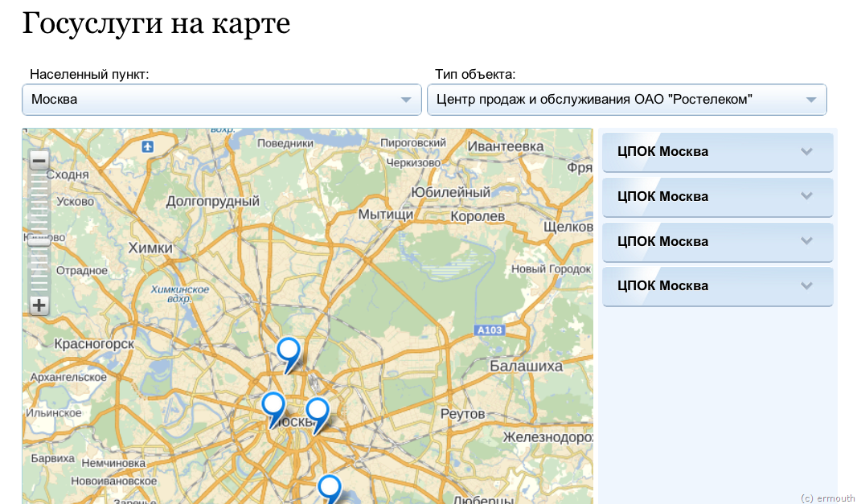
Task: Click the Черкизово label on the map
Action: 413,162
